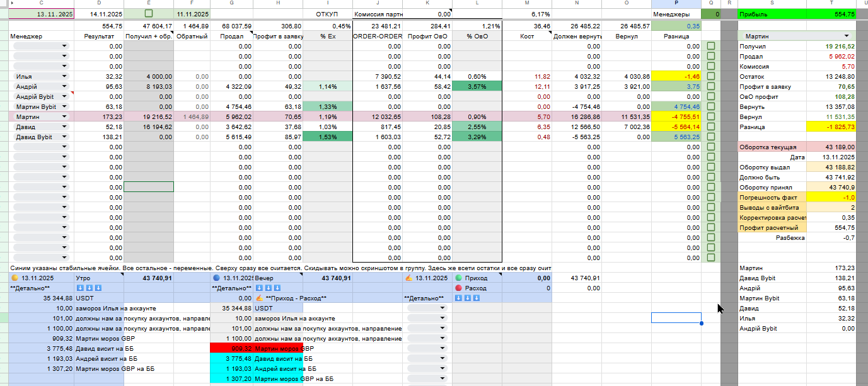Viewport: 868px width, 386px height.
Task: Click the down-arrow icons below the Расход row
Action: [x=467, y=298]
